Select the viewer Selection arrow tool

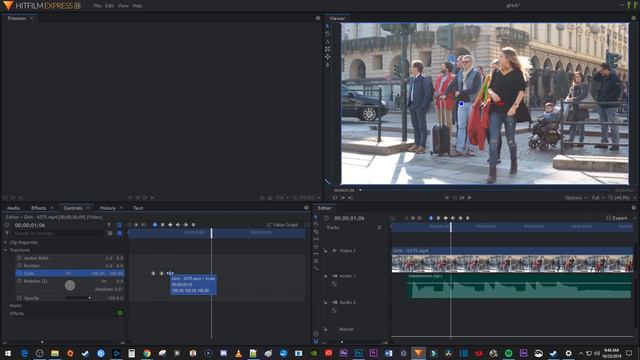tap(327, 27)
